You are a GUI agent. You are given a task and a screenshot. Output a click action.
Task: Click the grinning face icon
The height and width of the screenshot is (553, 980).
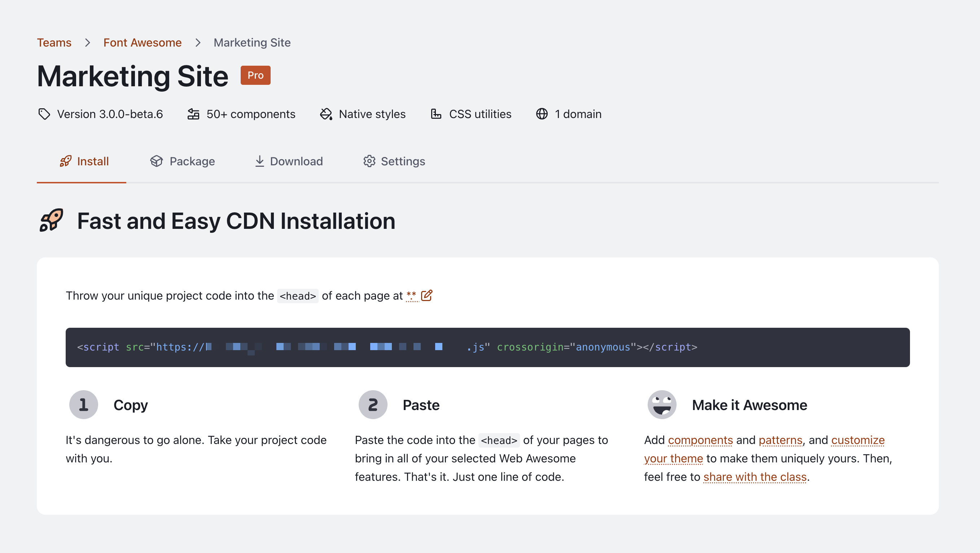662,405
